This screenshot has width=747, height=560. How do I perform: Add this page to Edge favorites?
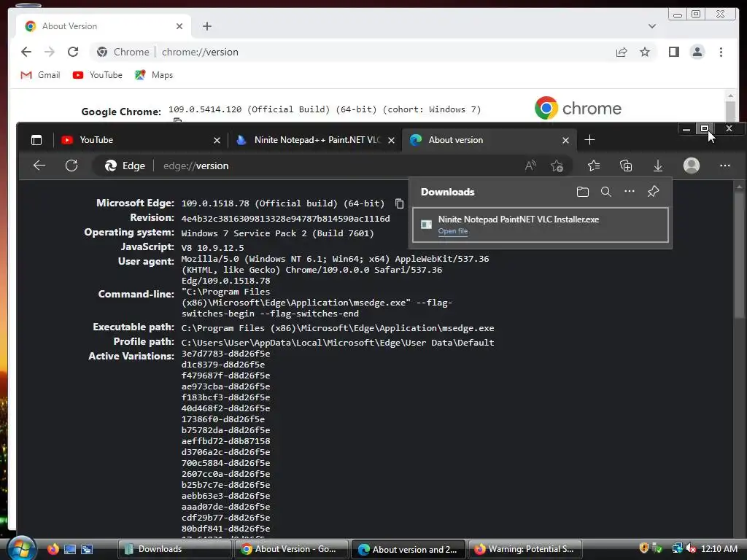click(557, 166)
